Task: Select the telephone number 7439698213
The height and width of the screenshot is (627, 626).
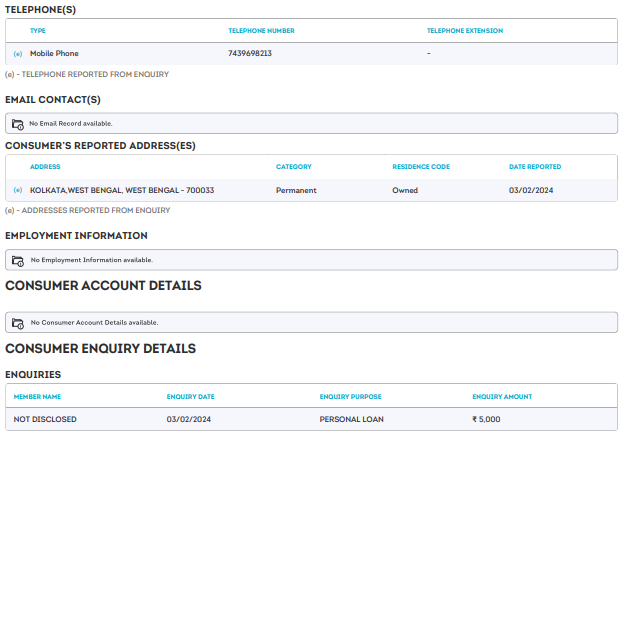Action: click(x=250, y=53)
